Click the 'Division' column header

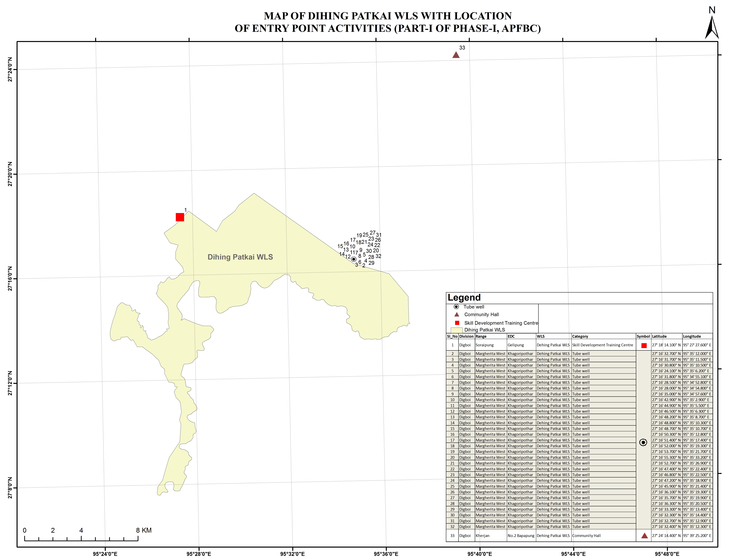(x=466, y=336)
